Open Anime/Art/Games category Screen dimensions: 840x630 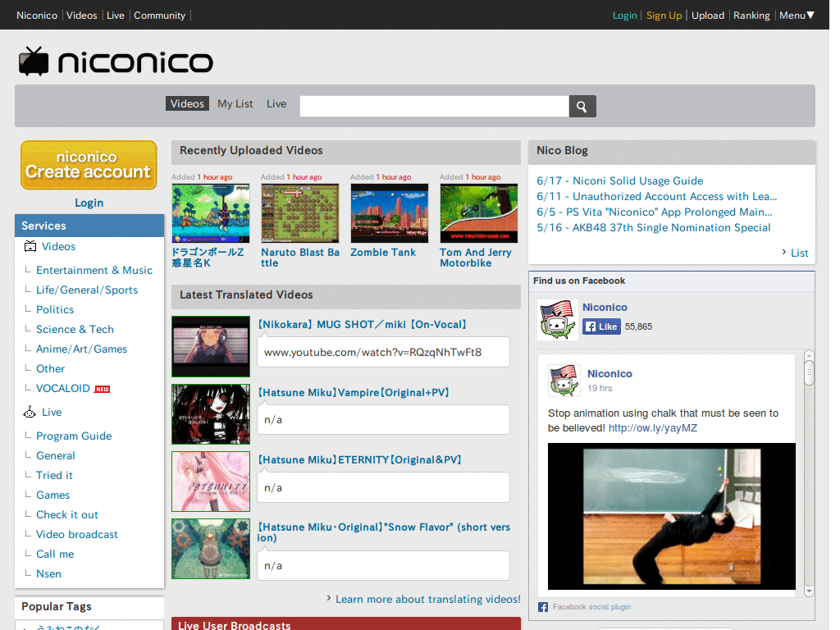pos(81,349)
